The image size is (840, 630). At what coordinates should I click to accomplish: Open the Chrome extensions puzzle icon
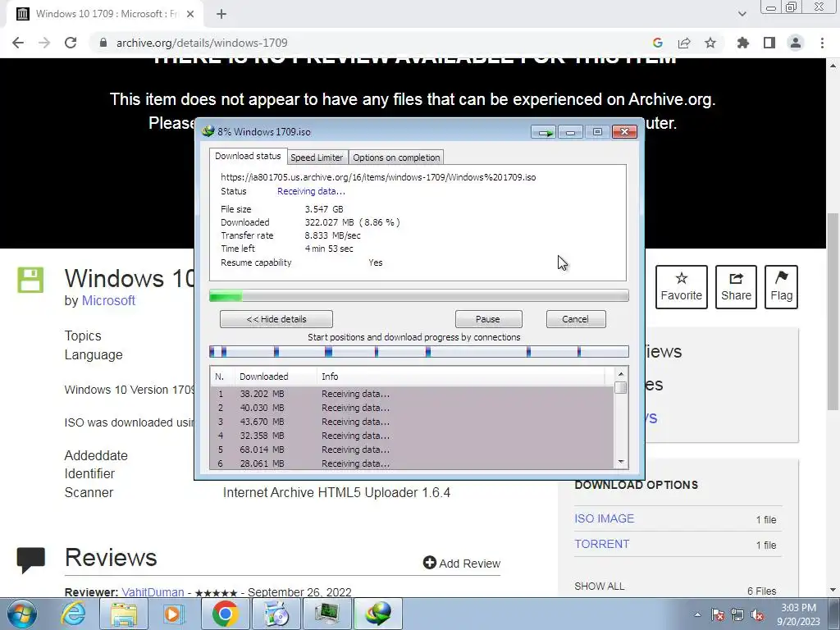743,43
